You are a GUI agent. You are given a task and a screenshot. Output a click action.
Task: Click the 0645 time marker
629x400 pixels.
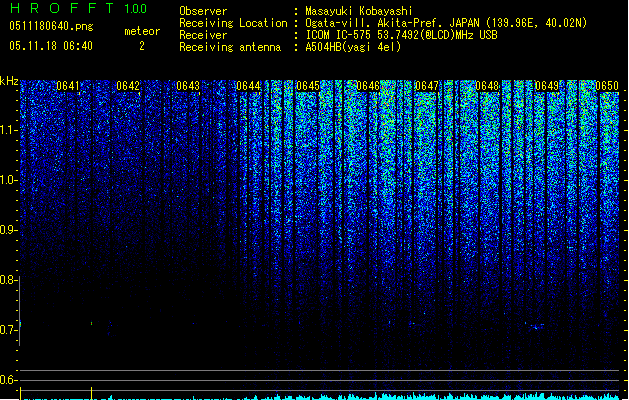coord(308,86)
